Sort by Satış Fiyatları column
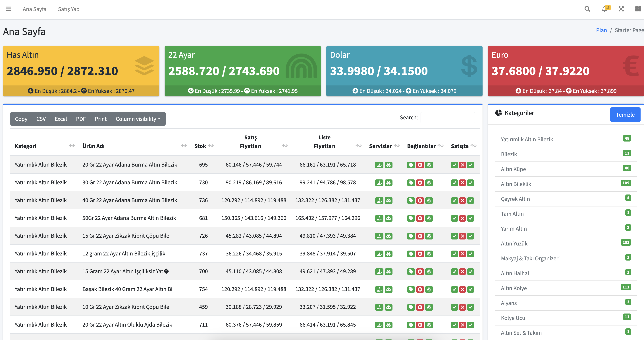644x340 pixels. point(254,142)
